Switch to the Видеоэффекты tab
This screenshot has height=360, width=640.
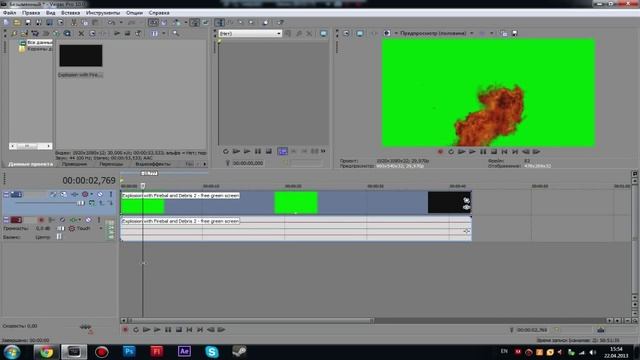click(x=153, y=164)
